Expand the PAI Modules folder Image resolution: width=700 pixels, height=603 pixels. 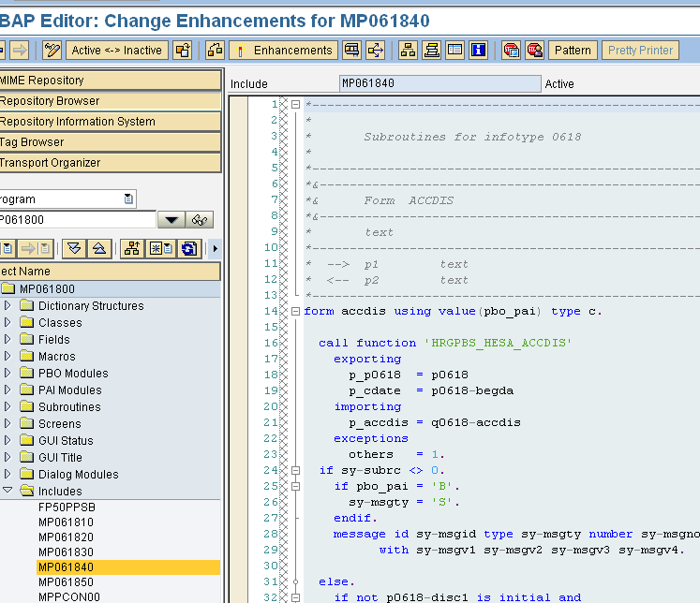click(7, 390)
